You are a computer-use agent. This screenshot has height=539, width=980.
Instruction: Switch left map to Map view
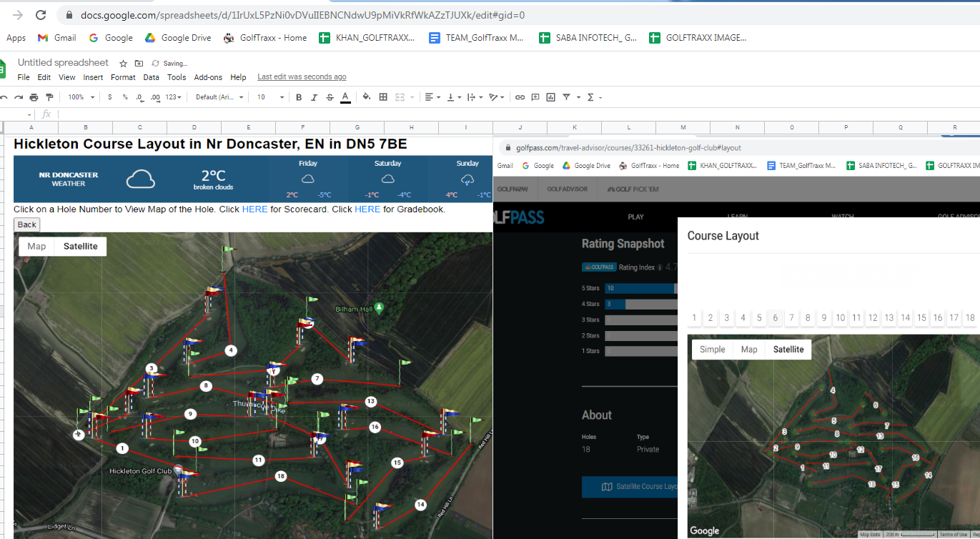pyautogui.click(x=36, y=247)
